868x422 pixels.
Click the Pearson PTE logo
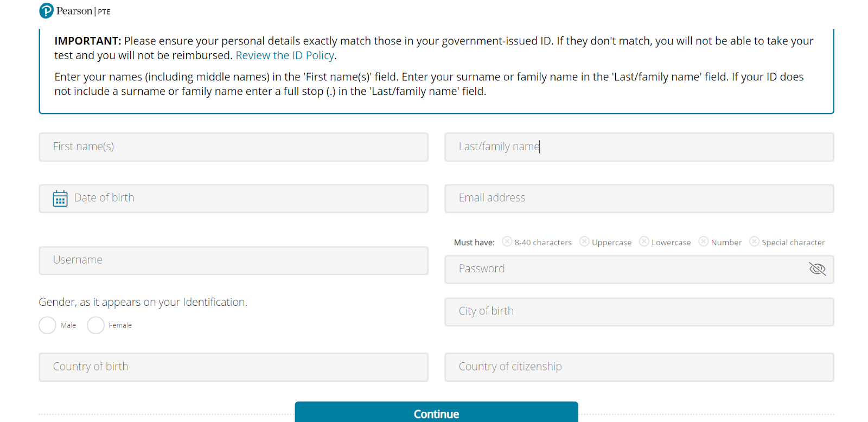click(x=74, y=11)
